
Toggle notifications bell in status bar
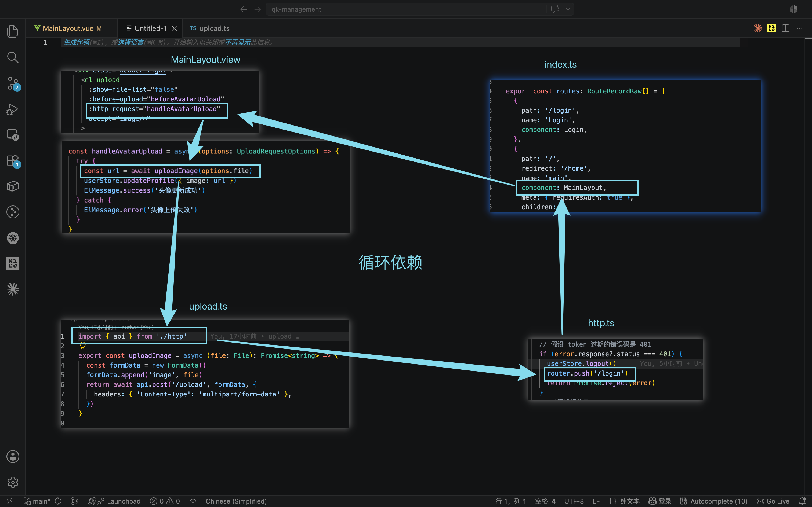(x=802, y=501)
